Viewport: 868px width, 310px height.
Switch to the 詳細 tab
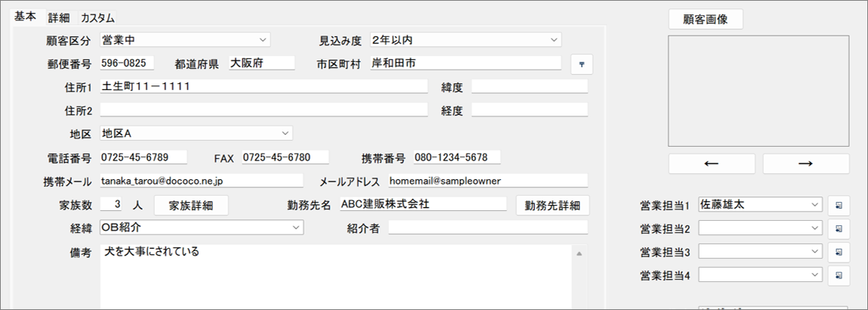click(x=58, y=17)
